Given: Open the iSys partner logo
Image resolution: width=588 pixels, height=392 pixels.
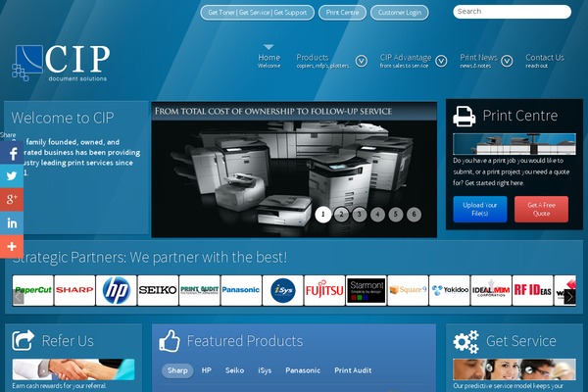Looking at the screenshot, I should coord(283,290).
